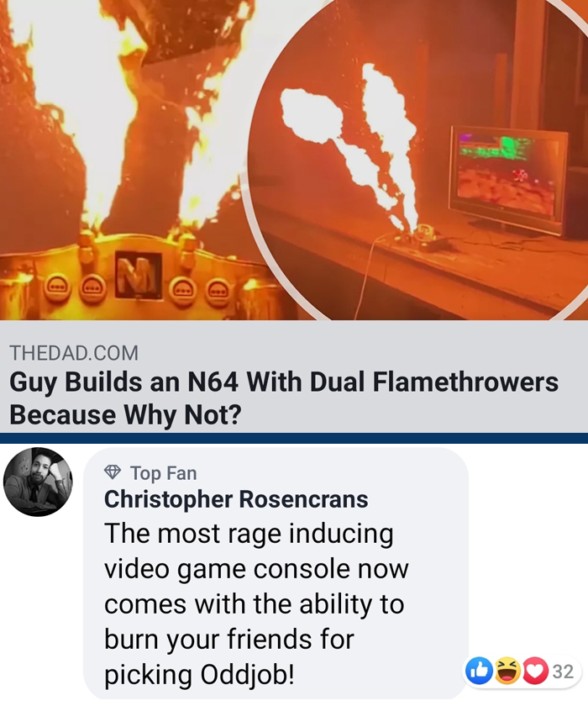
Task: Click the comment text about picking Oddjob
Action: click(x=256, y=603)
